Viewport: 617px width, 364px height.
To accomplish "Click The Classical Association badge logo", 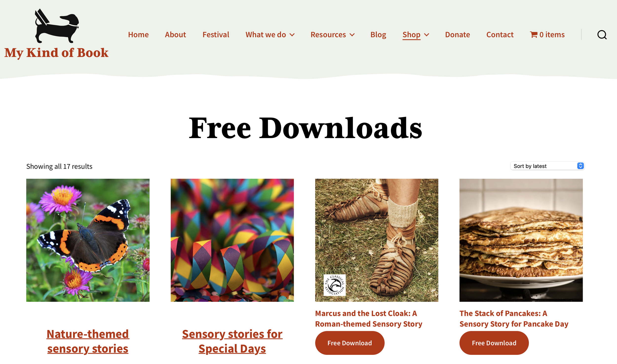I will [334, 285].
